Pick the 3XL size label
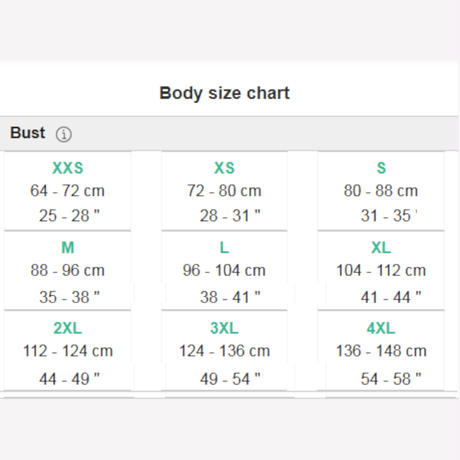Viewport: 460px width, 460px height. [224, 328]
